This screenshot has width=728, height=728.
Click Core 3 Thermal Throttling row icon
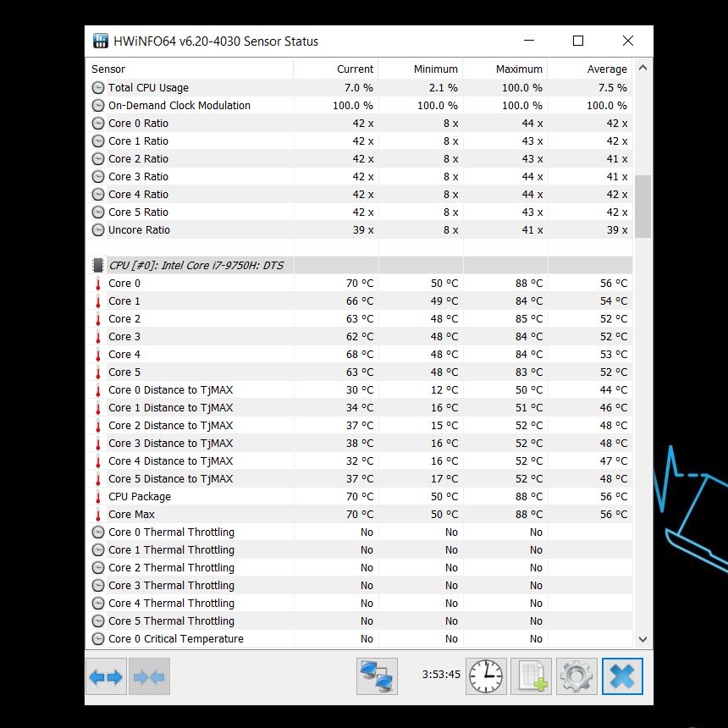(98, 586)
